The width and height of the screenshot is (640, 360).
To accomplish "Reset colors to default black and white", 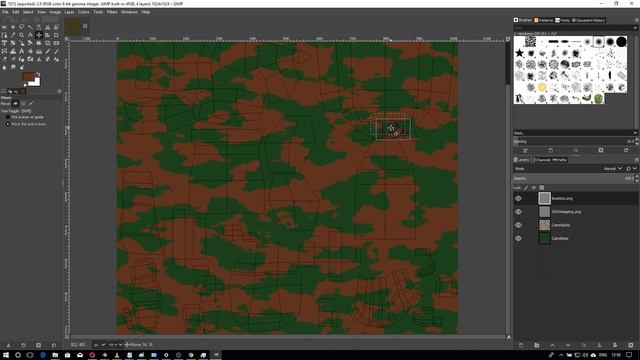I will click(24, 84).
